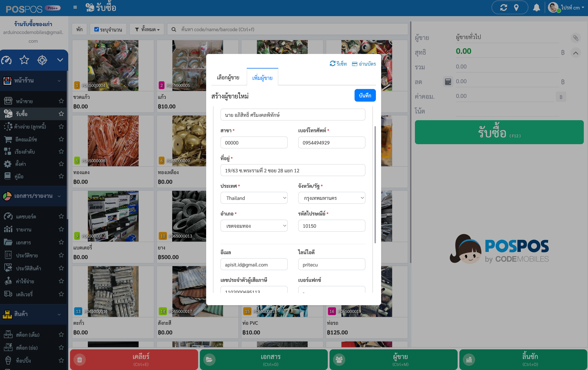The width and height of the screenshot is (588, 370).
Task: Click the paperclip attachment icon beside seller
Action: [576, 38]
